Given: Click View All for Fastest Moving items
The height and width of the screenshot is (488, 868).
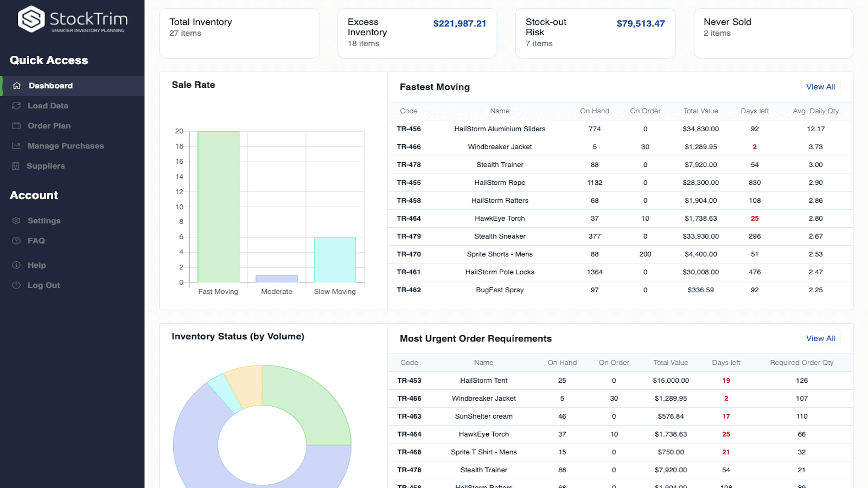Looking at the screenshot, I should 820,87.
